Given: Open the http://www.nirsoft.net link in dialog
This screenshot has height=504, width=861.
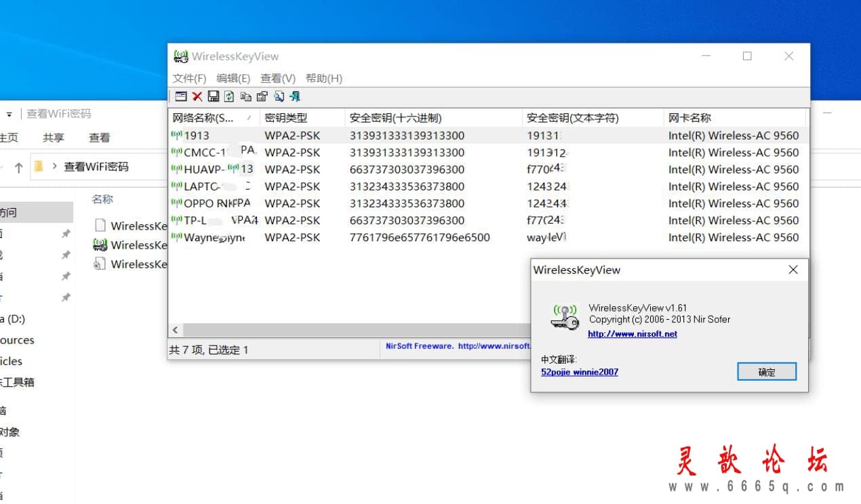Looking at the screenshot, I should pyautogui.click(x=633, y=333).
